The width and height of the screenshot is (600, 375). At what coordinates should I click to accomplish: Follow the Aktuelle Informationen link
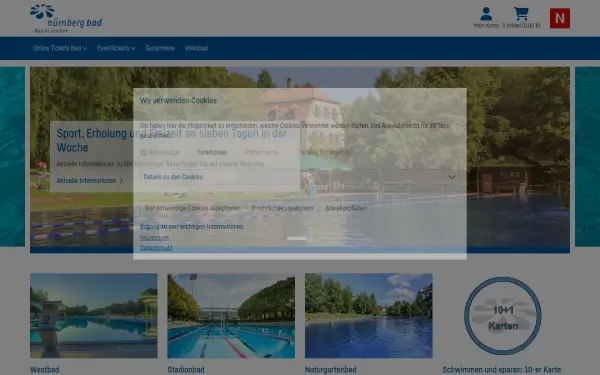click(90, 180)
